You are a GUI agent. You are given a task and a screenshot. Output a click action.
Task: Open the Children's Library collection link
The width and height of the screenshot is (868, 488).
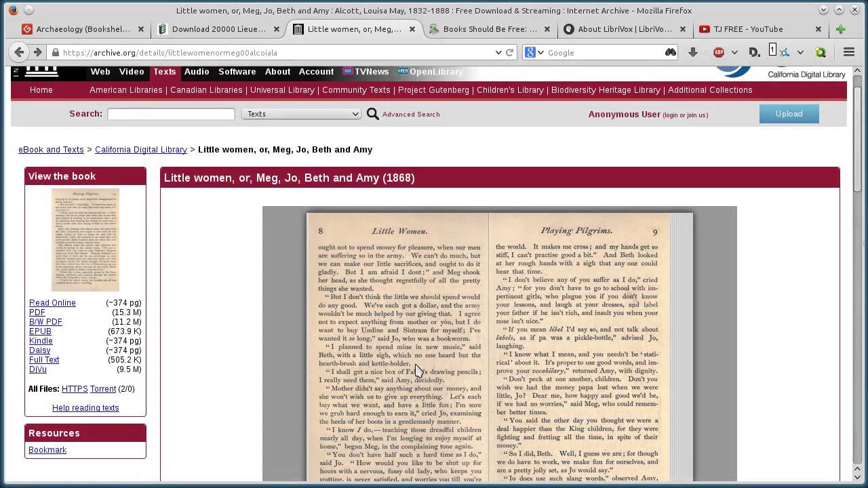click(x=510, y=90)
